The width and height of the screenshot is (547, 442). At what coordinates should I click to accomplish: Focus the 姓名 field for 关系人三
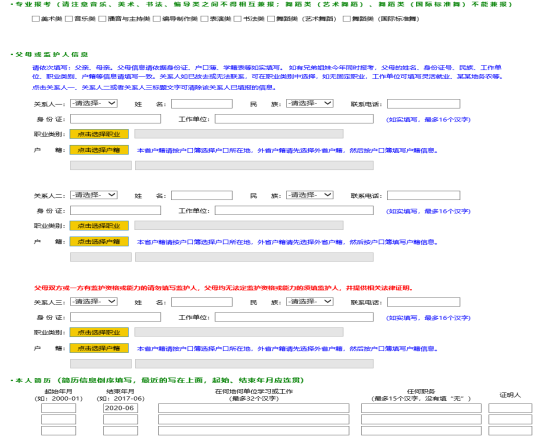click(x=202, y=302)
